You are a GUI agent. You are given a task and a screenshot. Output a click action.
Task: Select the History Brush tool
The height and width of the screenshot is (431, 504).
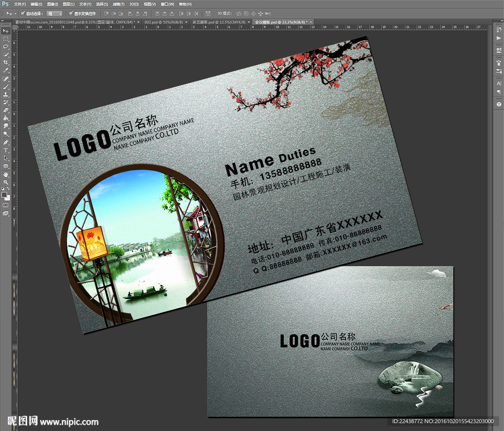coord(5,102)
